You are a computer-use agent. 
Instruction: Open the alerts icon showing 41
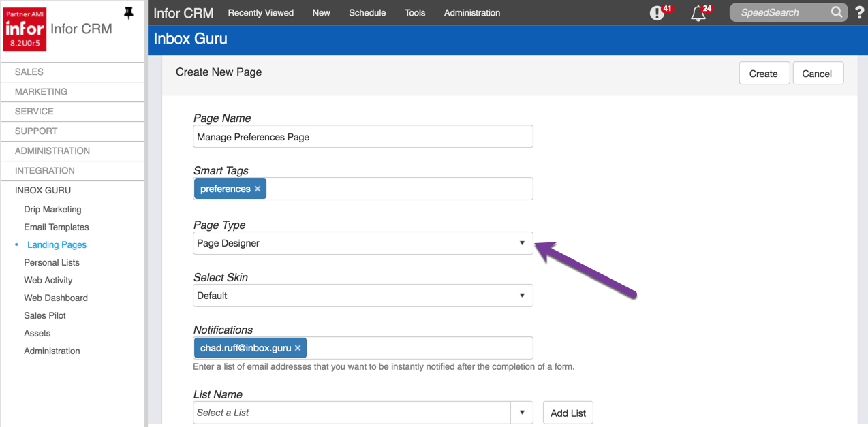656,12
